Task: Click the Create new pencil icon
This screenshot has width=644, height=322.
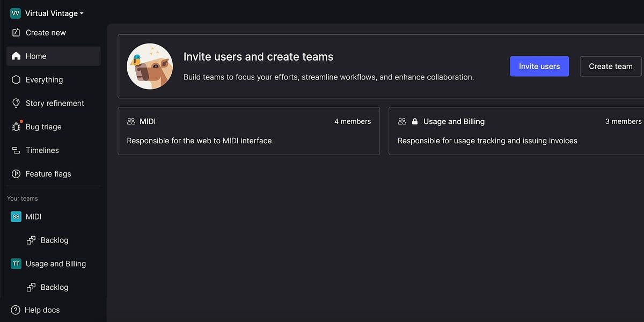Action: click(16, 33)
